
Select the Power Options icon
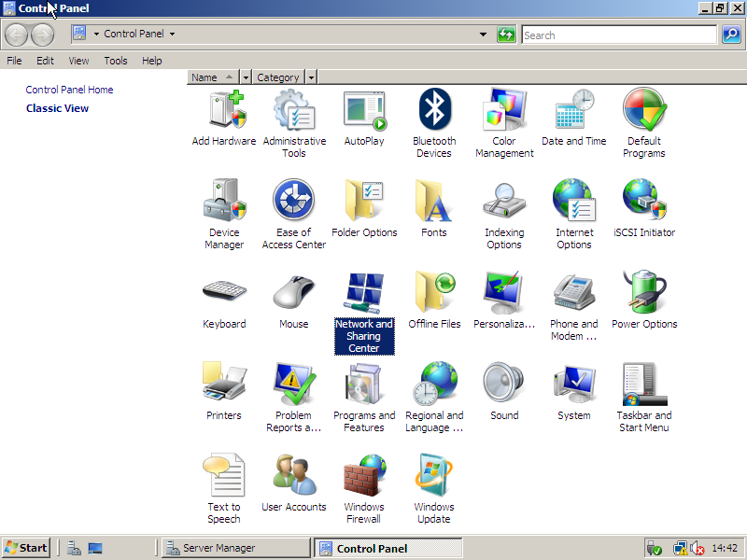coord(644,294)
